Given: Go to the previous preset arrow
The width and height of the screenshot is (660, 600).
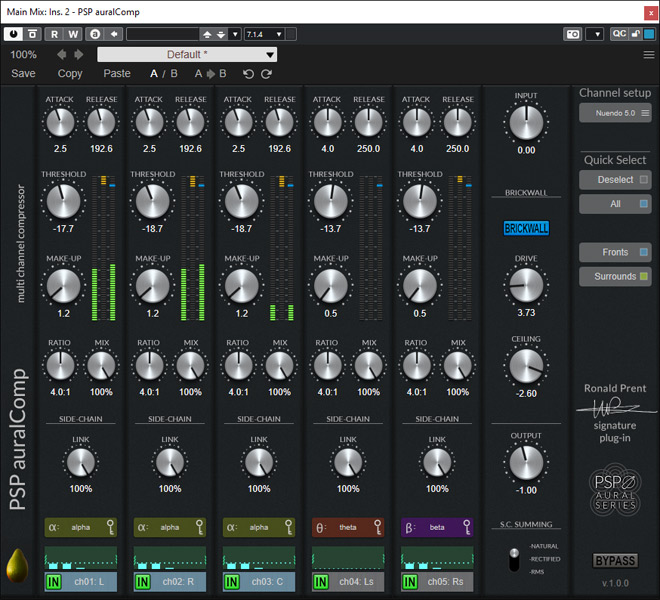Looking at the screenshot, I should coord(62,55).
